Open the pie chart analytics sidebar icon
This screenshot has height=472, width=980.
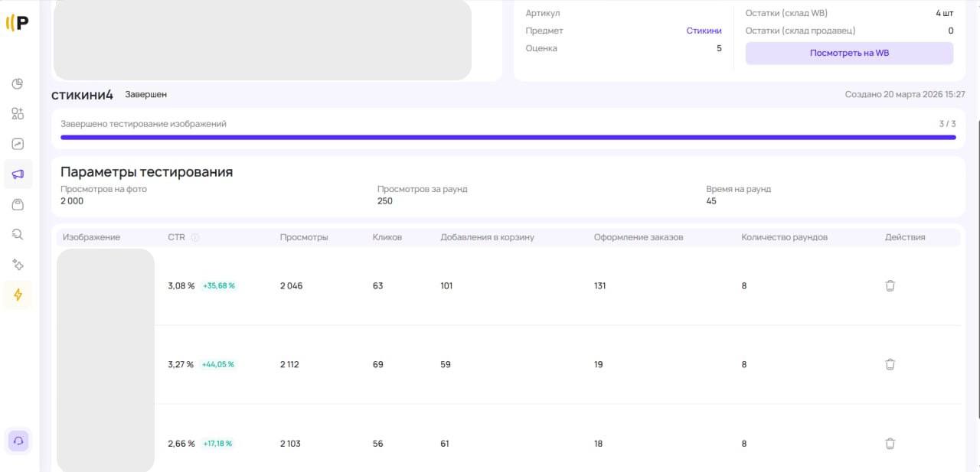coord(18,83)
